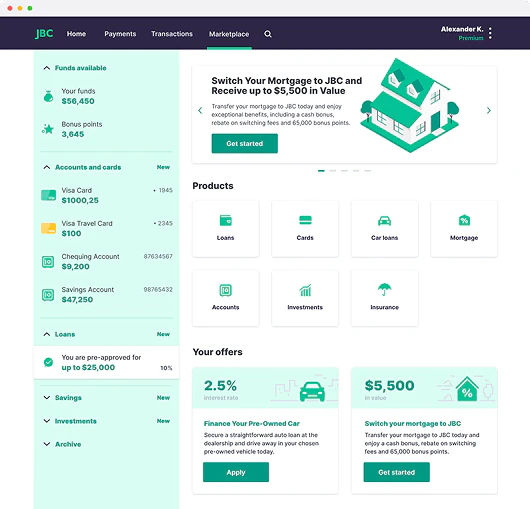Select the Visa Card $1000,25 row
The image size is (530, 509).
click(106, 195)
